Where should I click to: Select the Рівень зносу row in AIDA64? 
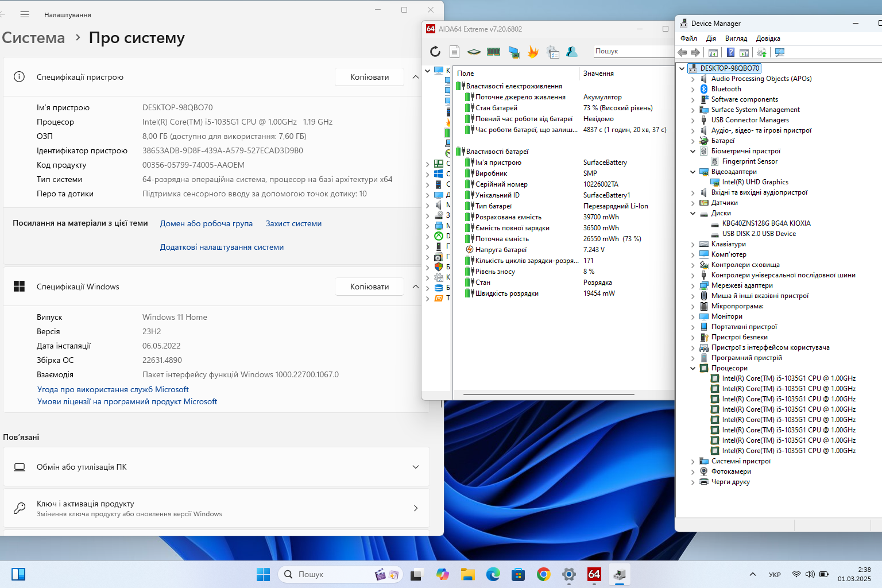tap(563, 272)
